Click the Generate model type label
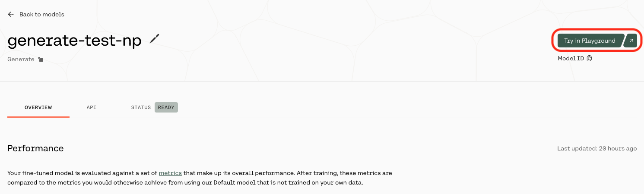644x194 pixels. click(21, 59)
